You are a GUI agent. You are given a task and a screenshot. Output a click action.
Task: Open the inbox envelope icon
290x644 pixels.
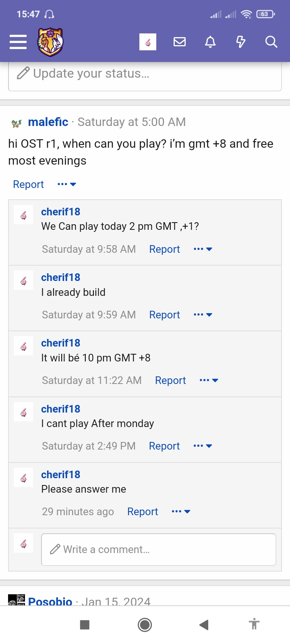click(180, 42)
